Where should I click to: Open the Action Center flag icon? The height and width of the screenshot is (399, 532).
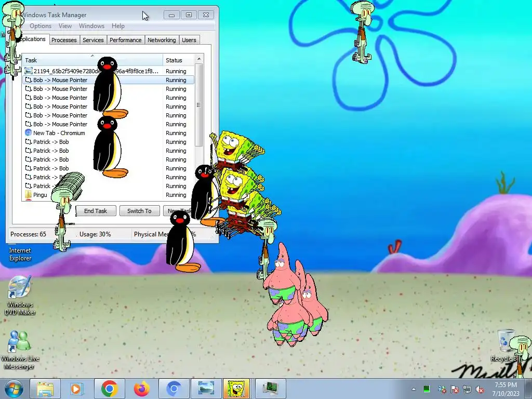click(x=455, y=389)
